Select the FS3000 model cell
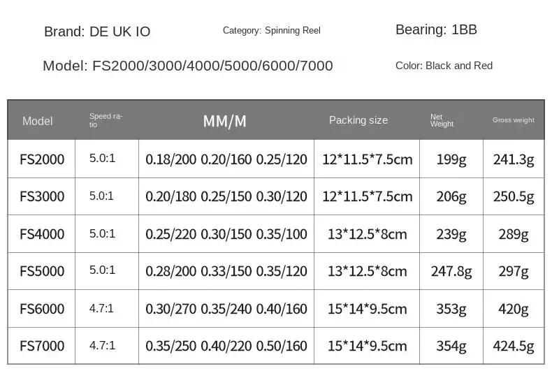Viewport: 552px width, 392px height. [x=42, y=196]
